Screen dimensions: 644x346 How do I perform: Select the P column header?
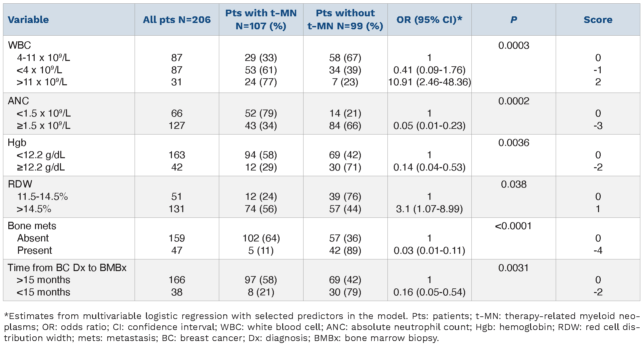(x=513, y=20)
